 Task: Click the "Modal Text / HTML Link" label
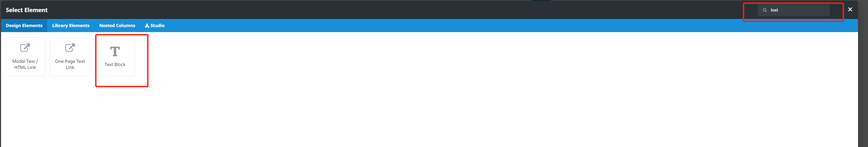click(x=25, y=64)
